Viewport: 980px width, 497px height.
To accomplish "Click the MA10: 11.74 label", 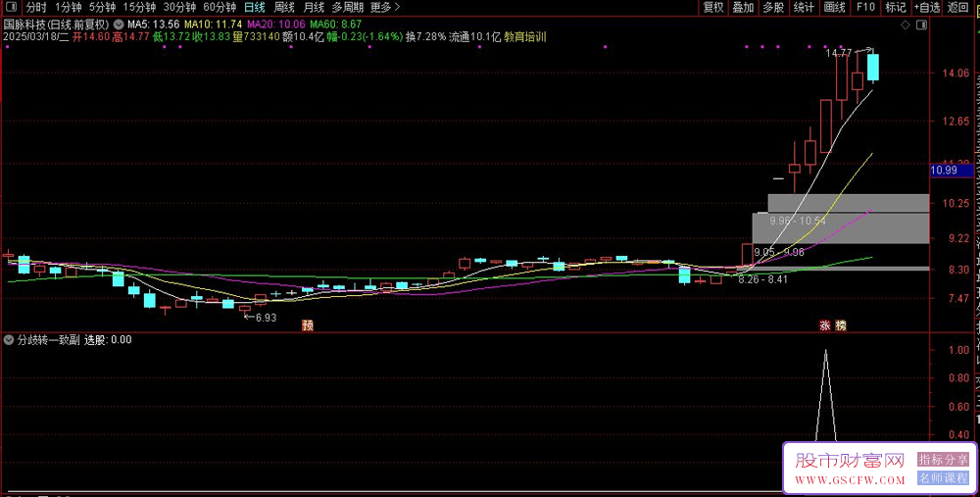I will [x=213, y=25].
